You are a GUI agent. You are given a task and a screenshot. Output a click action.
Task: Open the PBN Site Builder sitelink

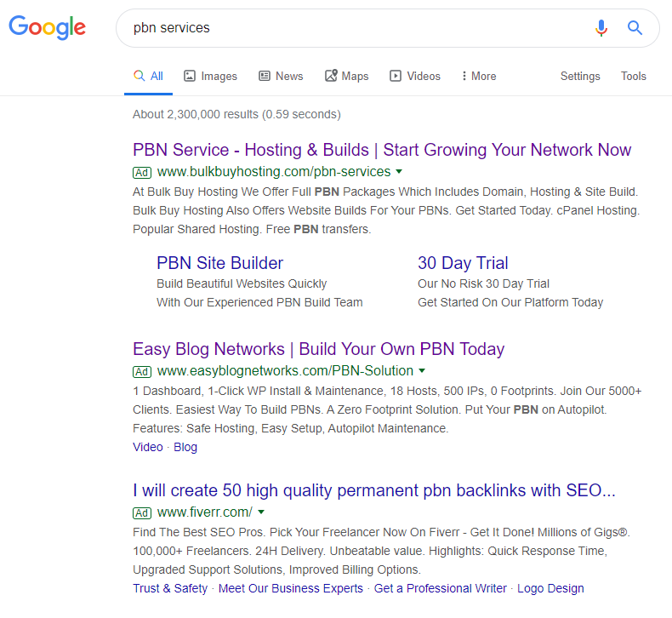[x=219, y=263]
